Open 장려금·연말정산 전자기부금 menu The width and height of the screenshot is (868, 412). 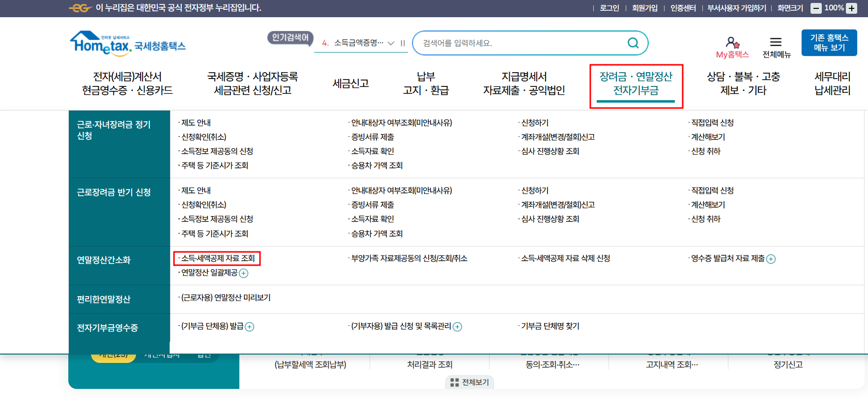[x=636, y=83]
